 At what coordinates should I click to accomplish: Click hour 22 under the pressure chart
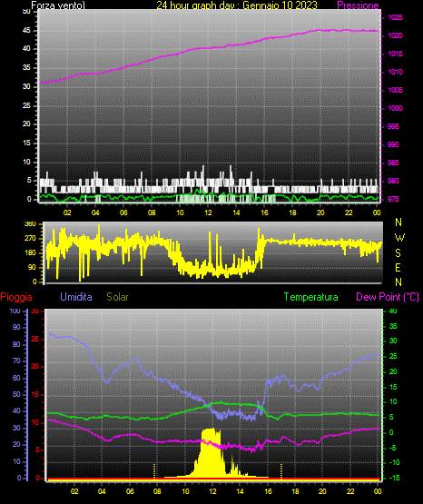click(x=349, y=212)
